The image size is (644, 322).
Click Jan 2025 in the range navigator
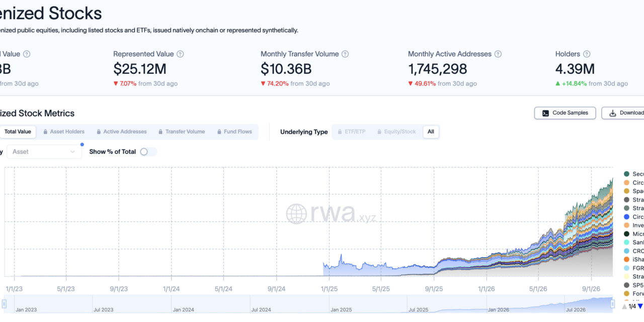pos(342,310)
